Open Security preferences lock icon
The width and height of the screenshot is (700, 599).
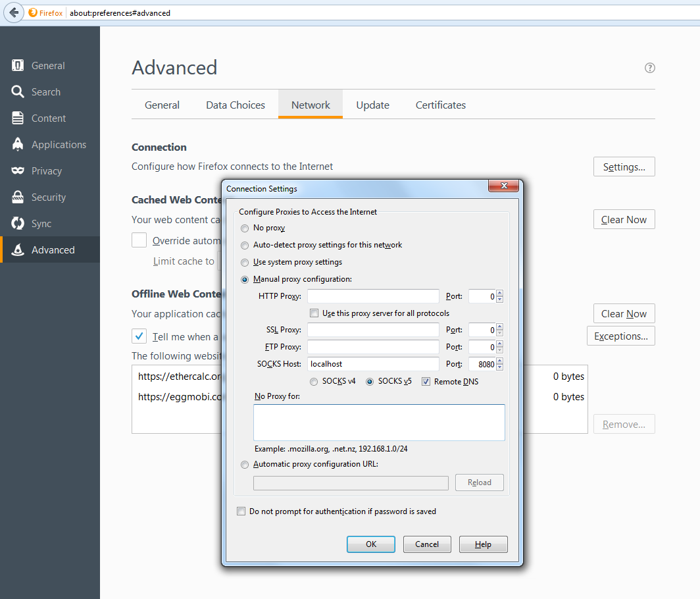pyautogui.click(x=17, y=197)
